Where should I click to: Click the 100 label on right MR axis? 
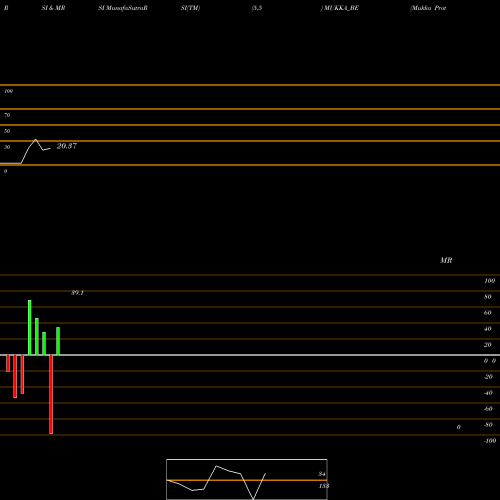coord(489,281)
